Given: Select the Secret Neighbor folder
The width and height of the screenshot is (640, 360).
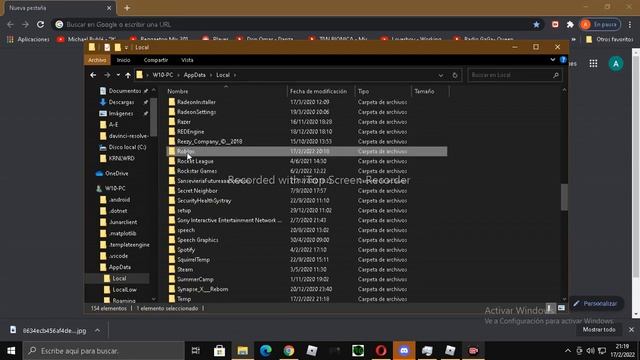Looking at the screenshot, I should [197, 191].
